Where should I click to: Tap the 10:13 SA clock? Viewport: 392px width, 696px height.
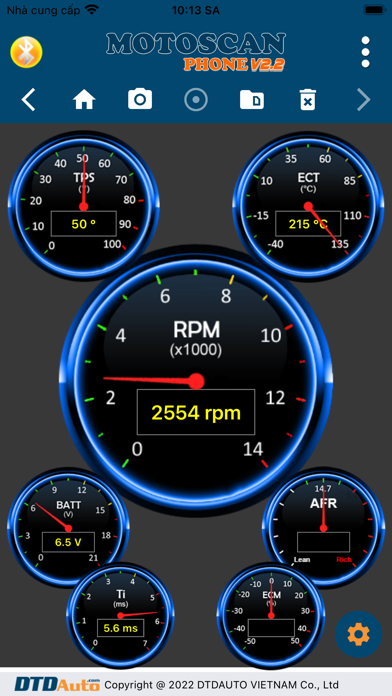196,10
